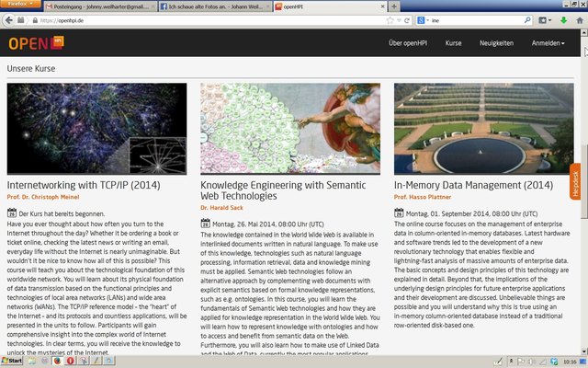
Task: Open the Über openHPI page
Action: click(x=408, y=43)
